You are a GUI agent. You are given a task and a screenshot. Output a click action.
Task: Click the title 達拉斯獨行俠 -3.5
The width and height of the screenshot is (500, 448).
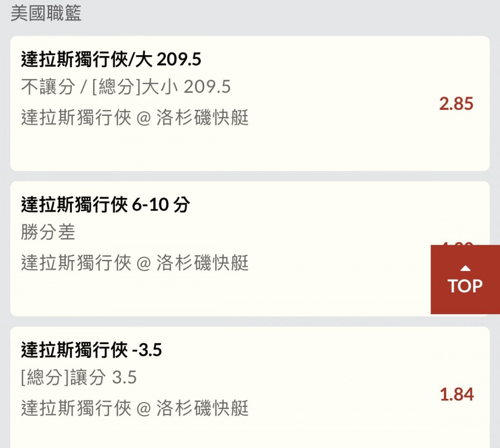pos(92,350)
